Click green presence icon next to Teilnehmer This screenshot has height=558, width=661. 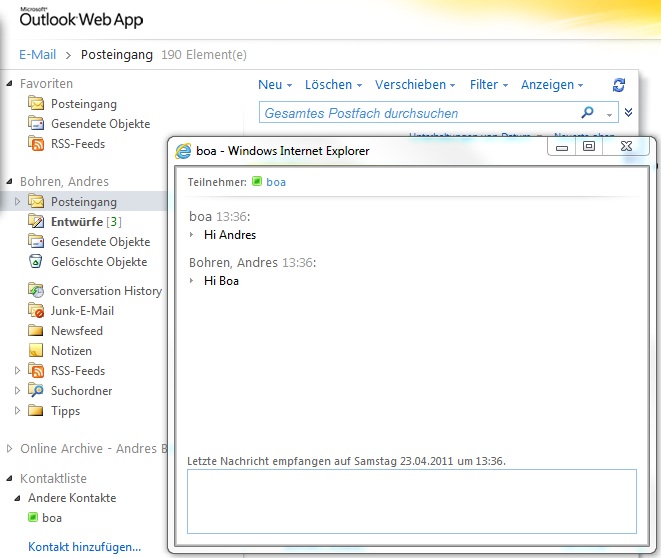(x=257, y=182)
